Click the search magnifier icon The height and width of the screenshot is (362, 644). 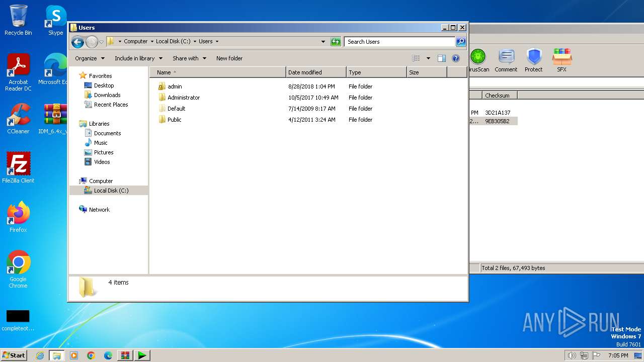pyautogui.click(x=460, y=42)
